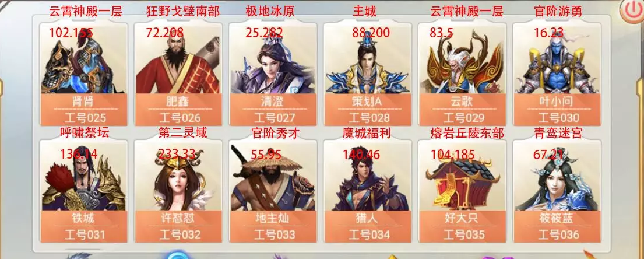
Task: Click the red power button icon
Action: [633, 12]
